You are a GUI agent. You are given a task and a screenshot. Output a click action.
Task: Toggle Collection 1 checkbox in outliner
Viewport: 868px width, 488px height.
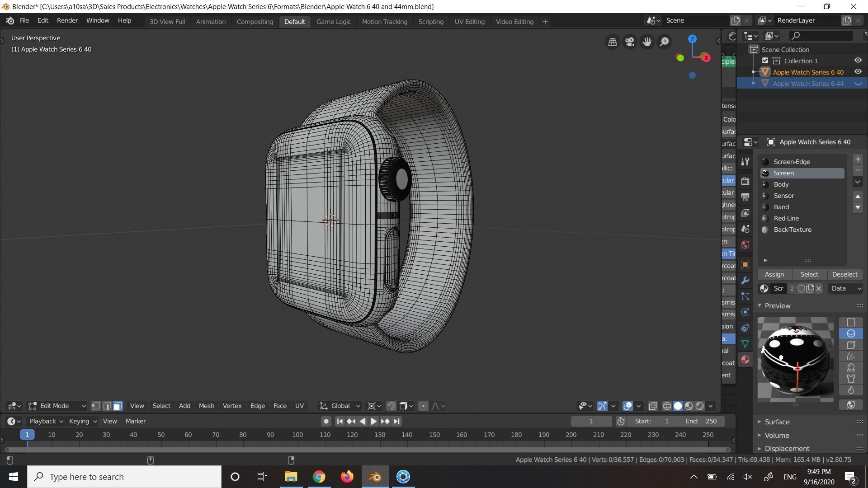(x=765, y=61)
